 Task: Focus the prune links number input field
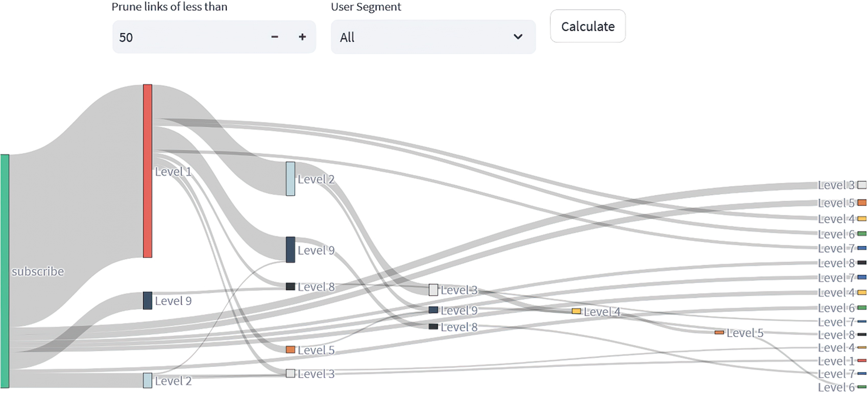point(189,37)
